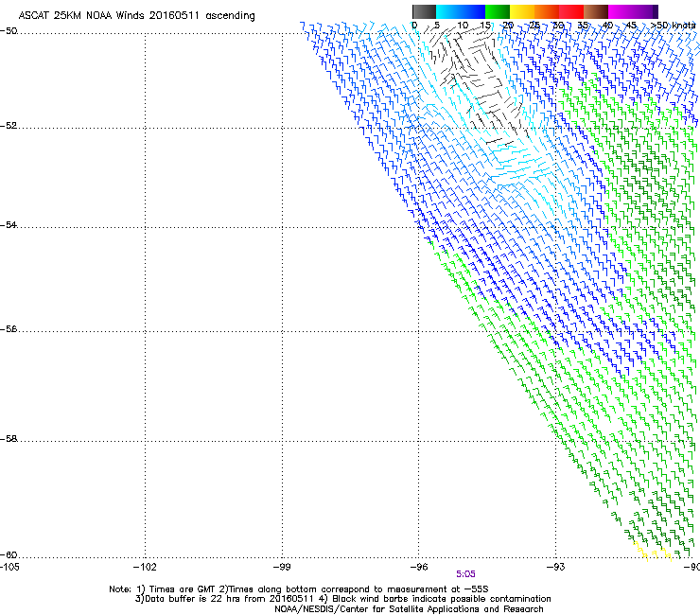Click the '20' label under the color bar
This screenshot has width=700, height=615.
point(508,26)
